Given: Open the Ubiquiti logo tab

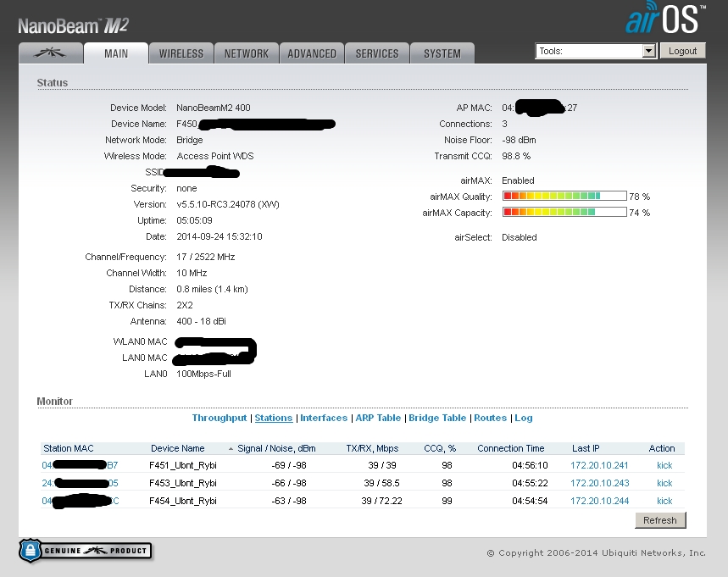Looking at the screenshot, I should pos(51,53).
